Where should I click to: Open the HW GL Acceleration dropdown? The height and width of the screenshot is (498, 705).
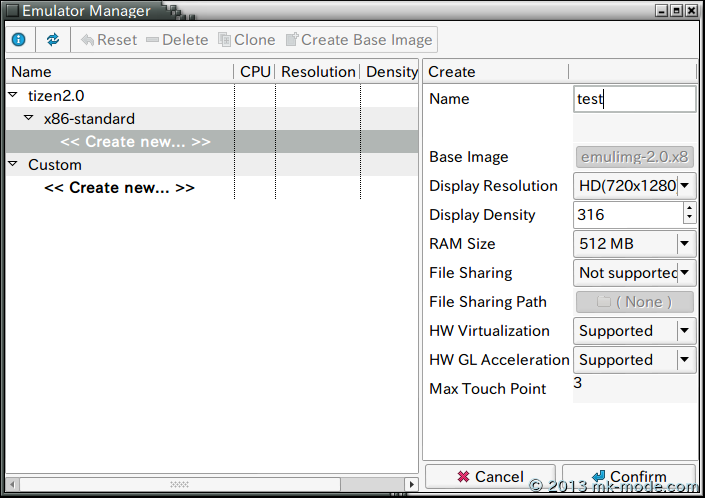coord(685,360)
